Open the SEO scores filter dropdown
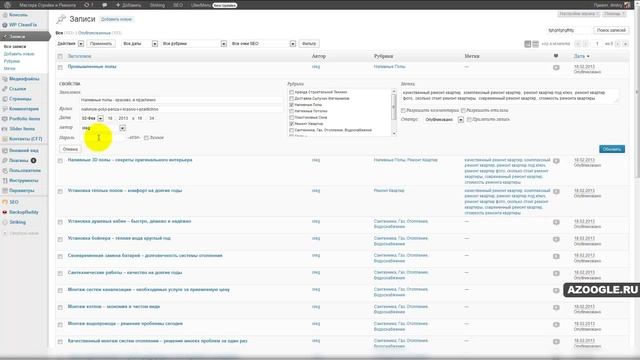Viewport: 640px width, 360px height. [263, 44]
